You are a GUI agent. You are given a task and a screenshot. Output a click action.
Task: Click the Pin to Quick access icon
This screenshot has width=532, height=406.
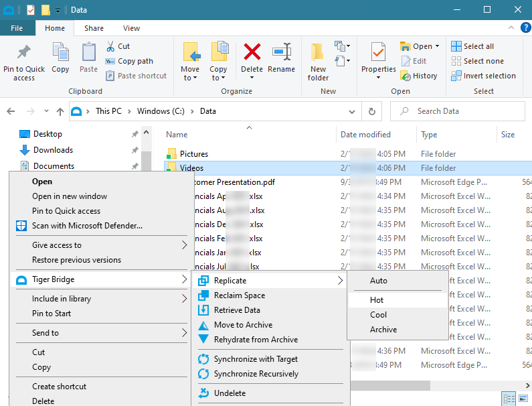click(24, 53)
